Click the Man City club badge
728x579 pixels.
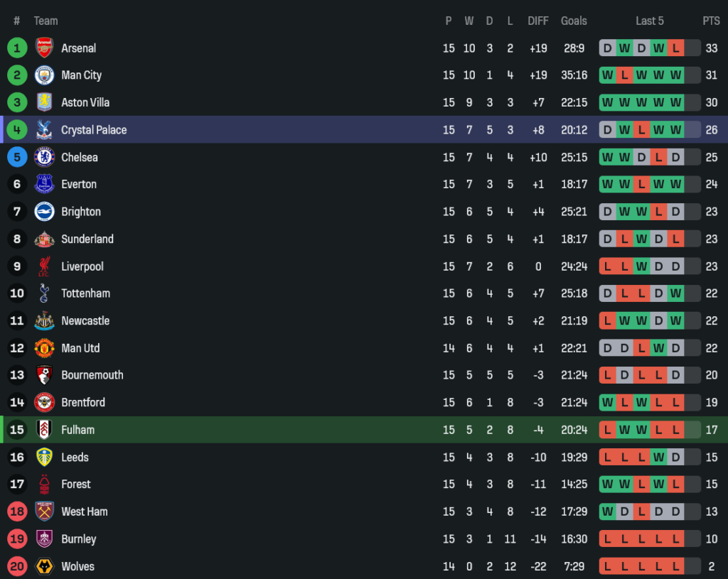44,75
